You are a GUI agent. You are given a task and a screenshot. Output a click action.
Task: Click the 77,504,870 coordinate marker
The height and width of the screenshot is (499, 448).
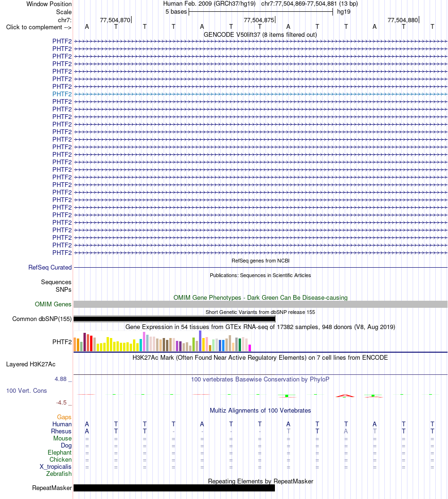116,20
